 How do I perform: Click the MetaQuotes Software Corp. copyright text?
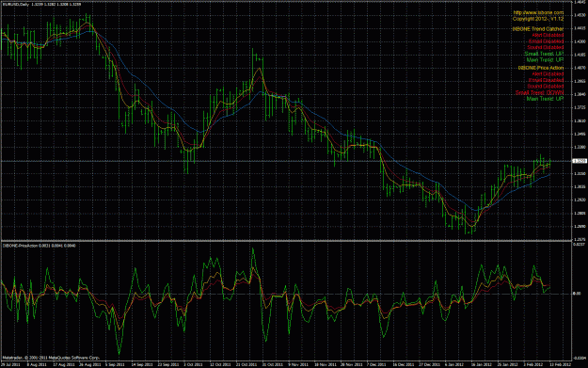click(51, 358)
